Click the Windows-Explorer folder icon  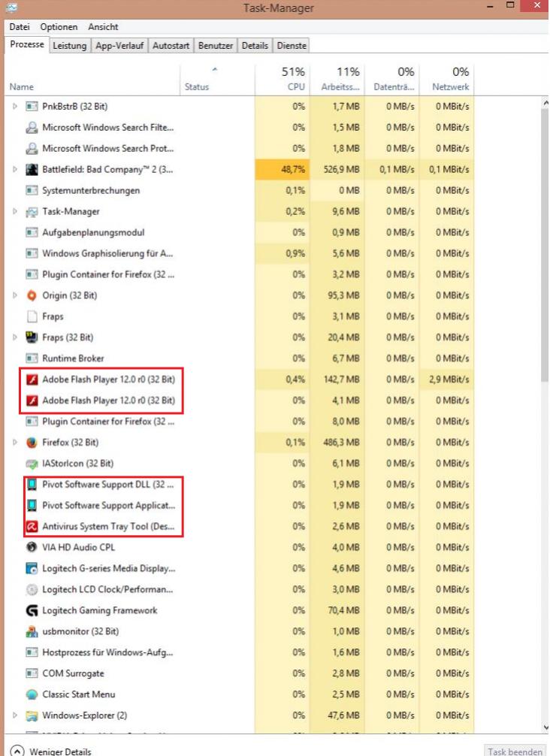click(32, 715)
